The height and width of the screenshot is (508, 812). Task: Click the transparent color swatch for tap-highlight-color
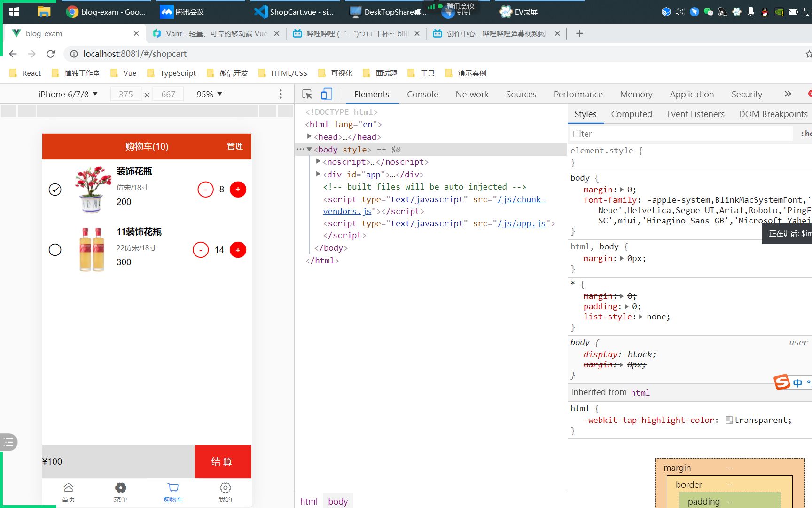(729, 420)
